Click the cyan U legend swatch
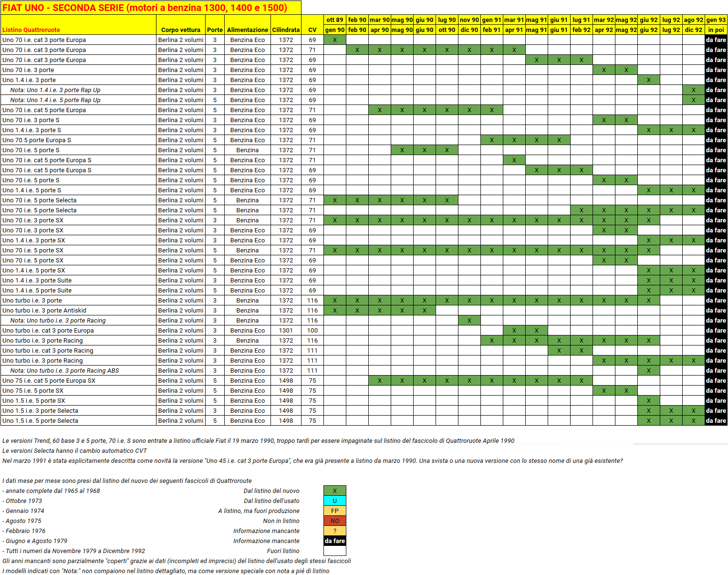Image resolution: width=728 pixels, height=575 pixels. click(x=335, y=501)
